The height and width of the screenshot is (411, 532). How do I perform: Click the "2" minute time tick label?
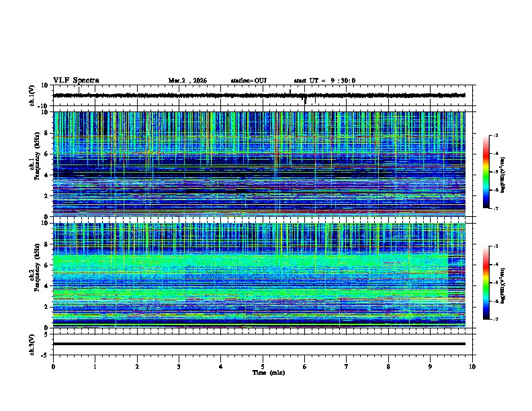click(137, 367)
